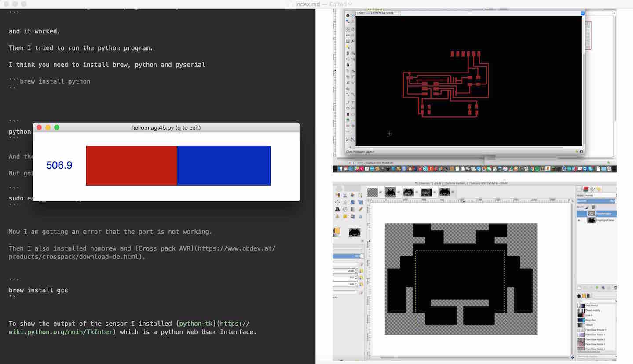Screen dimensions: 633x364
Task: Open the Paths dock tab in GIMP
Action: tap(592, 189)
